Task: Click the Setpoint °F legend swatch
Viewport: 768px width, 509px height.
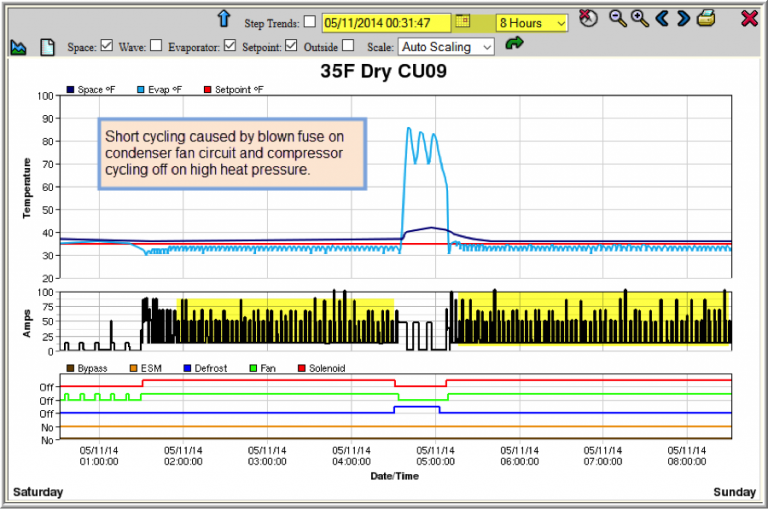Action: click(207, 90)
